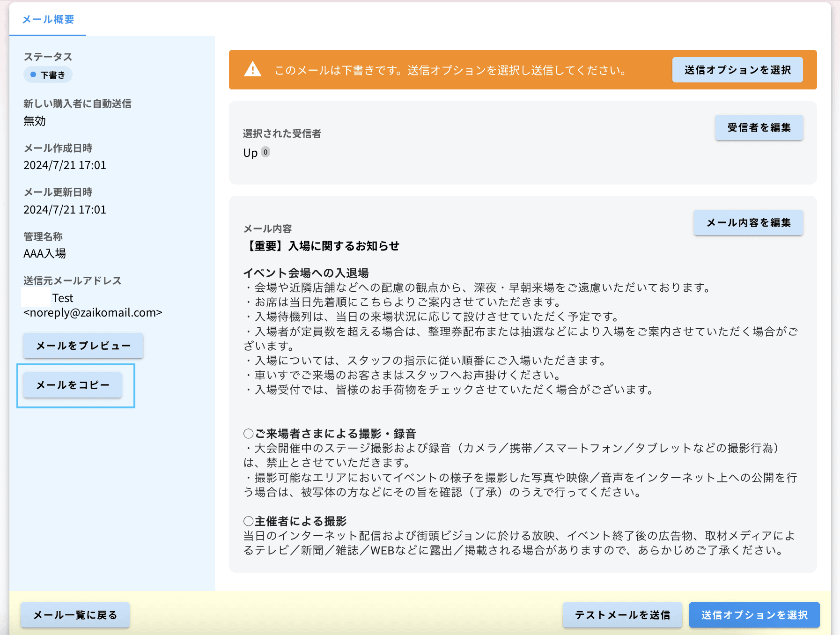Image resolution: width=840 pixels, height=635 pixels.
Task: Click the 下書き status badge
Action: [48, 75]
